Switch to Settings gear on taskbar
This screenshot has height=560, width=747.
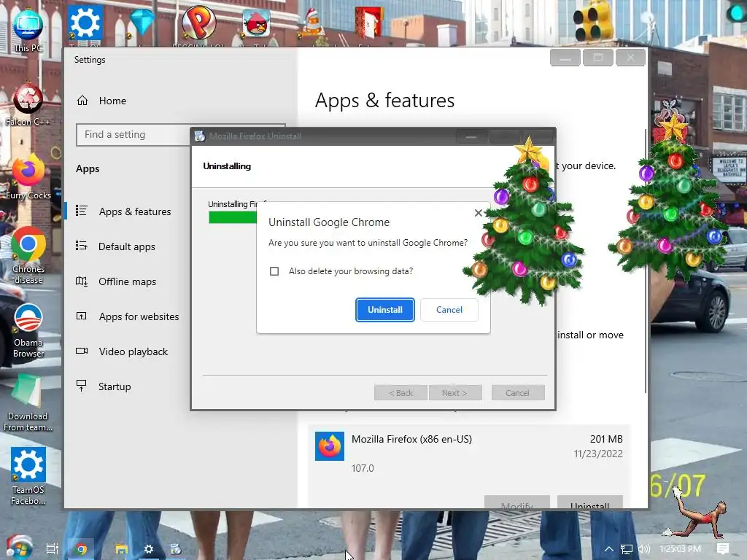click(x=149, y=549)
